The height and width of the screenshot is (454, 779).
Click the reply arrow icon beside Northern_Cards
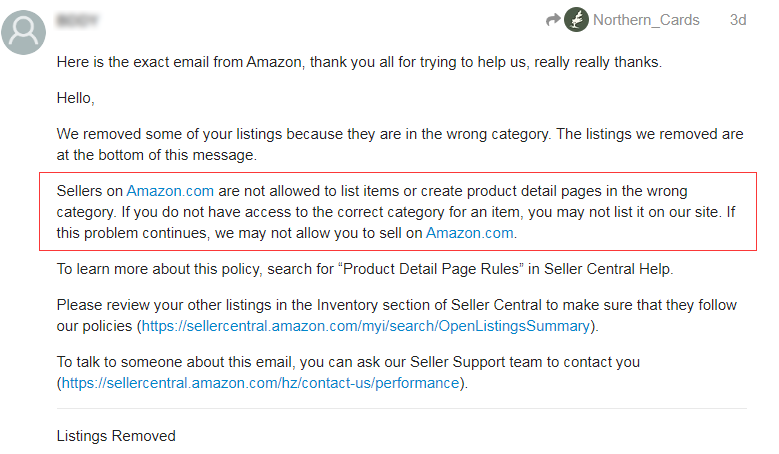552,19
